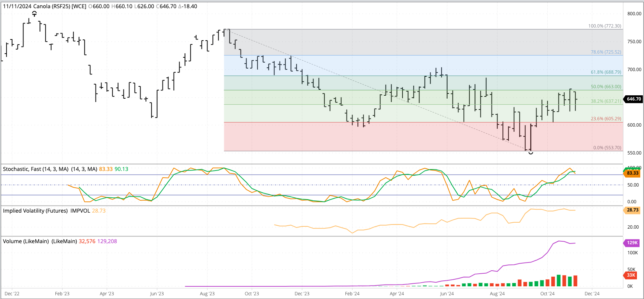Click the 50.0% (663.00) Fibonacci level label
This screenshot has height=299, width=644.
(x=606, y=87)
